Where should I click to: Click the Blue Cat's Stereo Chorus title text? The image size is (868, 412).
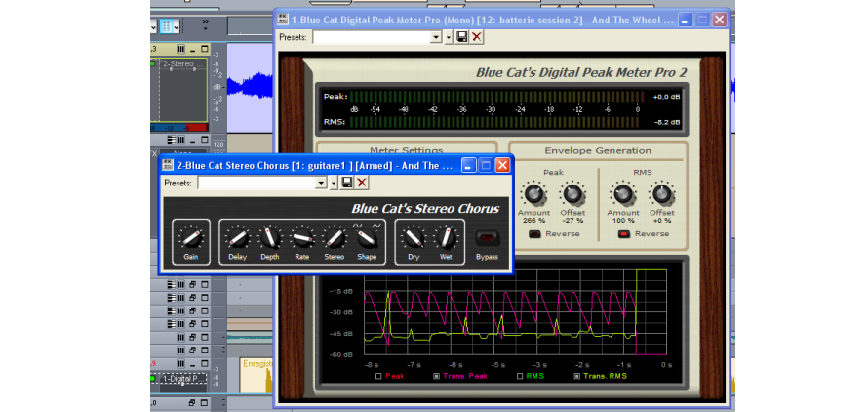(x=425, y=209)
